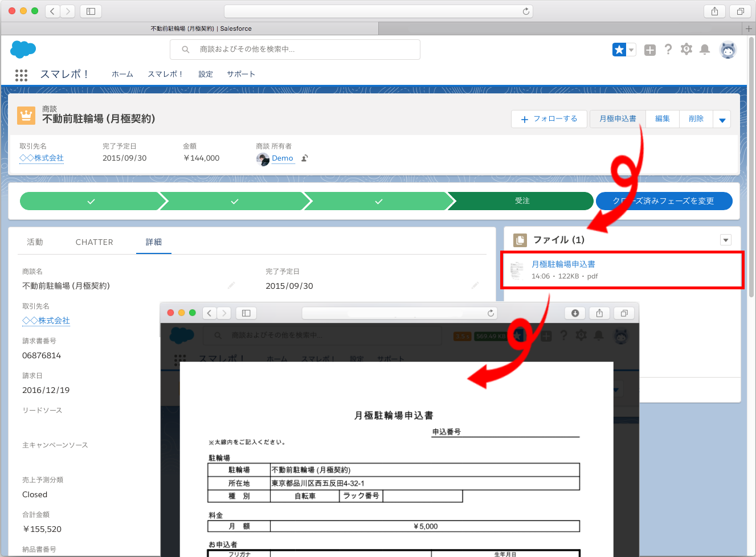756x557 pixels.
Task: Select the 受注 stage in path bar
Action: (522, 201)
